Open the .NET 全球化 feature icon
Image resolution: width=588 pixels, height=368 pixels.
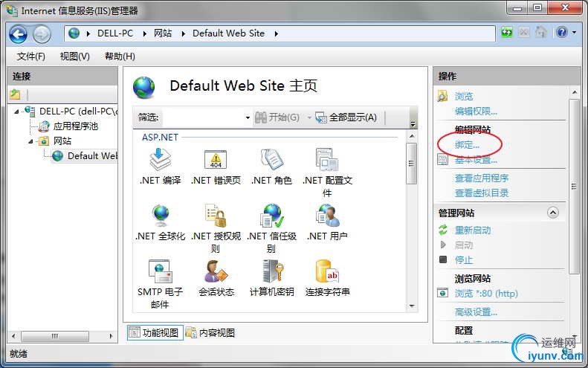[x=161, y=216]
